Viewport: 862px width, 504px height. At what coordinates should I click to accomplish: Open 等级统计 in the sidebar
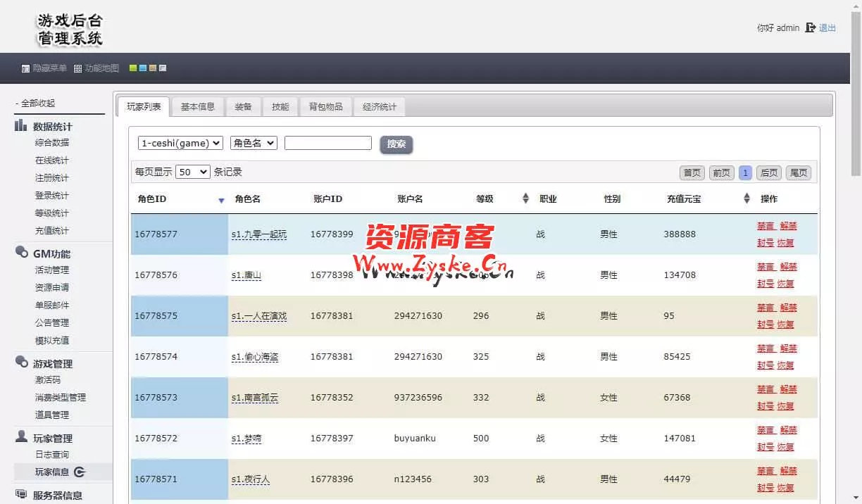52,213
